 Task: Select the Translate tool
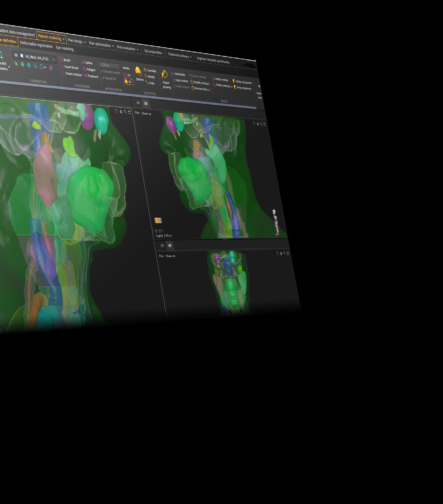pos(150,70)
